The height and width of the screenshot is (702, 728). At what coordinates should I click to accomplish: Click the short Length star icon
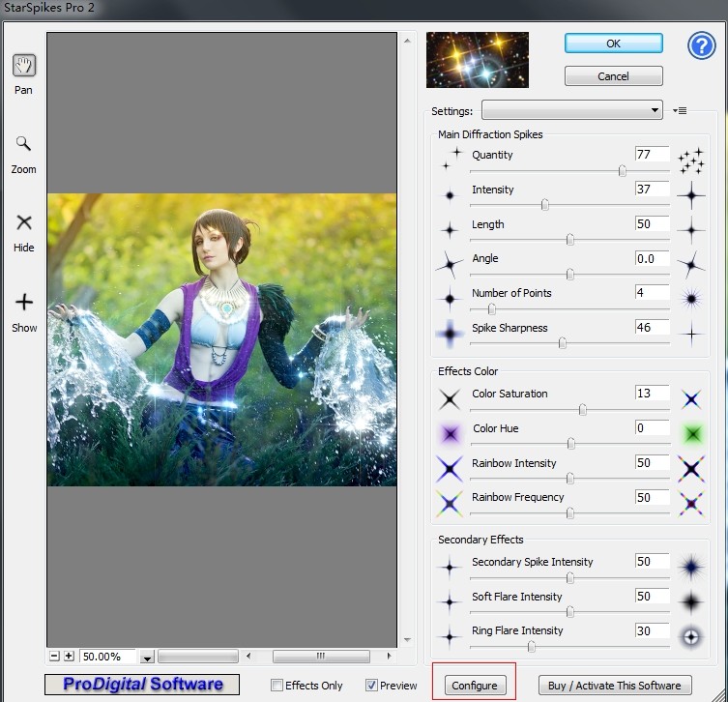450,230
